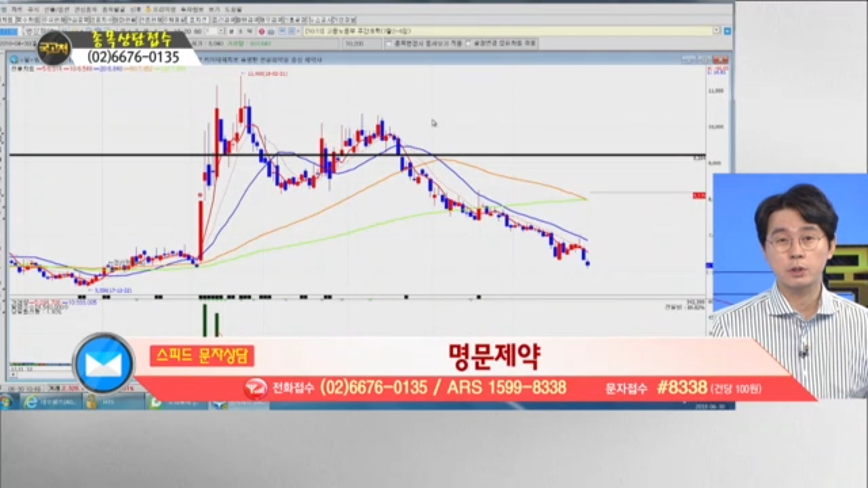The image size is (868, 488).
Task: Click the tallest green volume bar
Action: click(204, 319)
